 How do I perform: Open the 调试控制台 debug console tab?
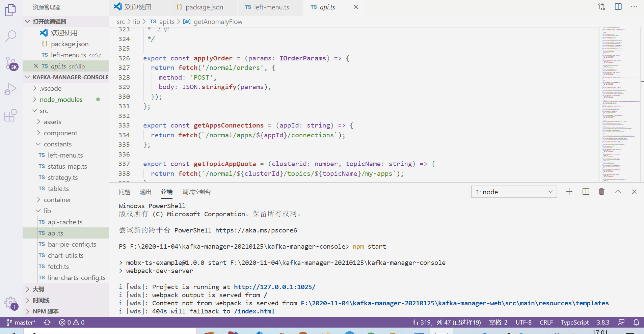(x=197, y=192)
